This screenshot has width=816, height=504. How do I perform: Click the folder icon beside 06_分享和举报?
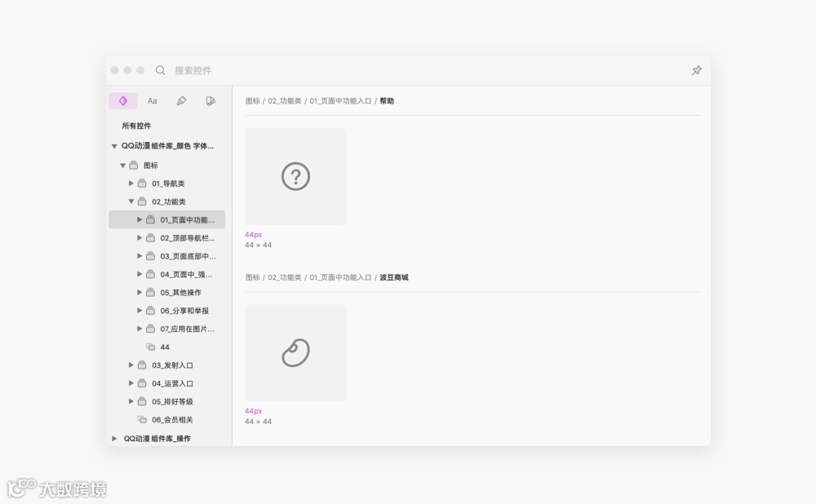[150, 311]
